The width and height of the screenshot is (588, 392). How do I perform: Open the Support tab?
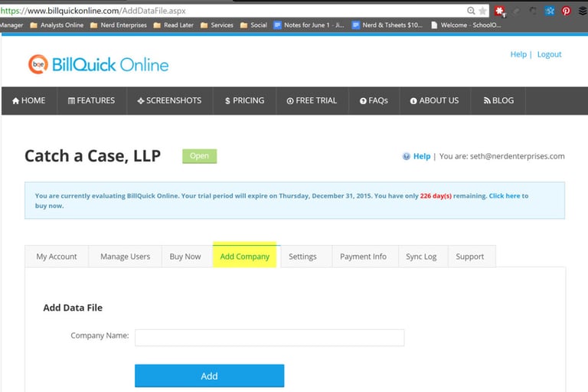click(x=470, y=256)
